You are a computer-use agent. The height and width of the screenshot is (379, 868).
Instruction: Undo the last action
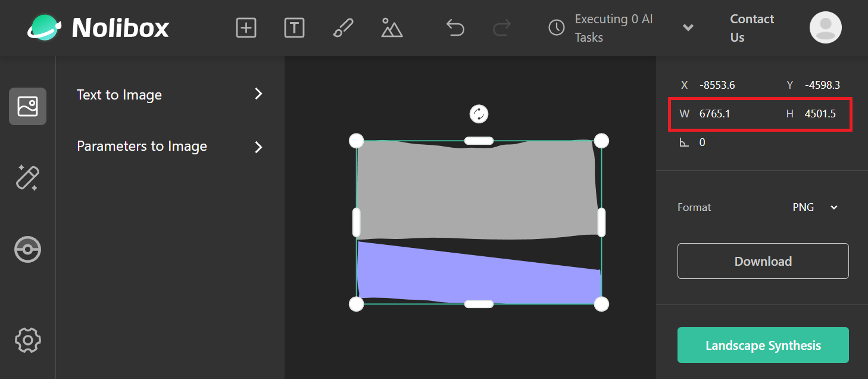pos(455,28)
